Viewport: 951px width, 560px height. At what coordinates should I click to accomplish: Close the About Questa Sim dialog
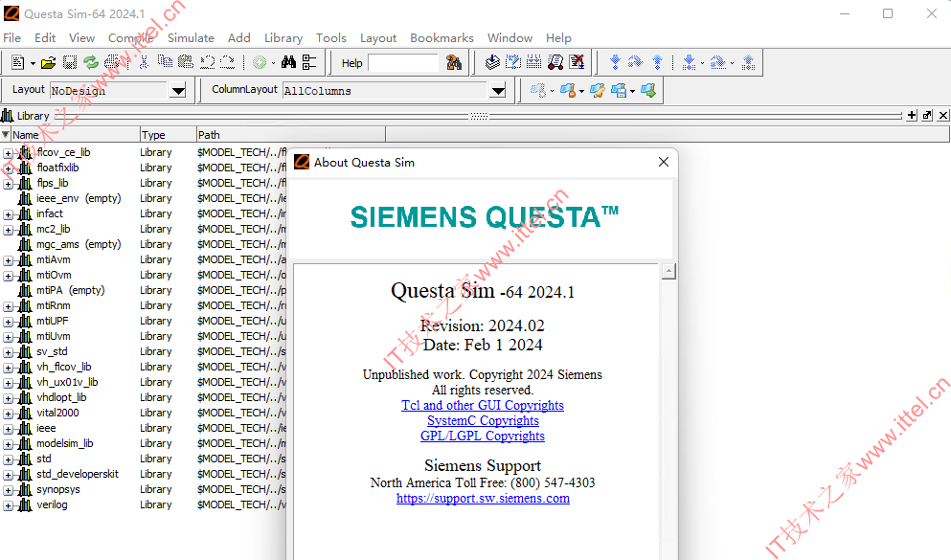[664, 162]
